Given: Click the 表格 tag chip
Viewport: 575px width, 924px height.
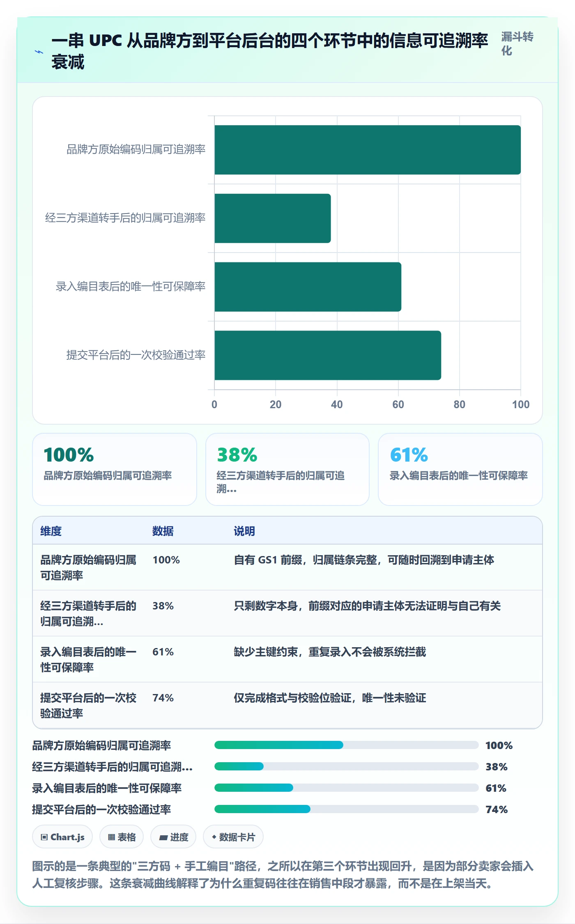Looking at the screenshot, I should 122,837.
